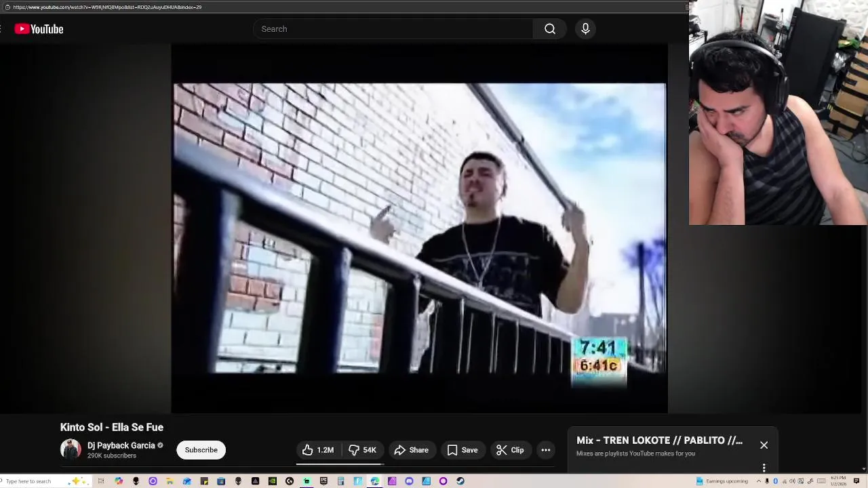Viewport: 868px width, 488px height.
Task: Click the browser address bar URL
Action: coord(107,7)
